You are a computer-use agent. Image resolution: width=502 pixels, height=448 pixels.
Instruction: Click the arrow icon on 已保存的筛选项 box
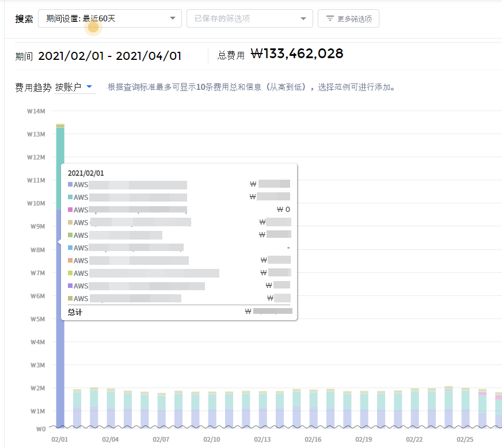303,18
